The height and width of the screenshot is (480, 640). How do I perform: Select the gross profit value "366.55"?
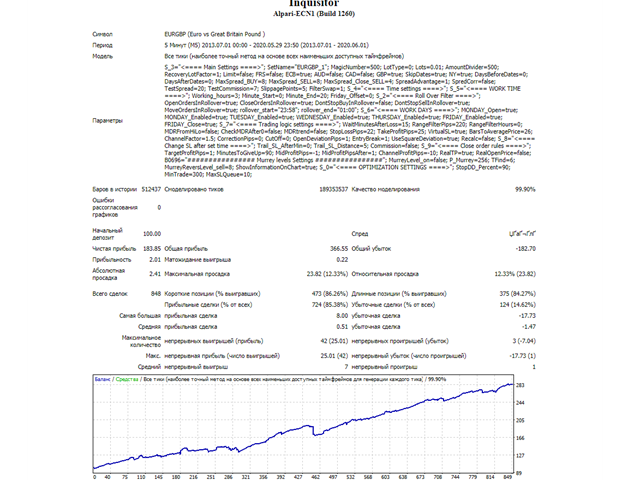tap(339, 249)
